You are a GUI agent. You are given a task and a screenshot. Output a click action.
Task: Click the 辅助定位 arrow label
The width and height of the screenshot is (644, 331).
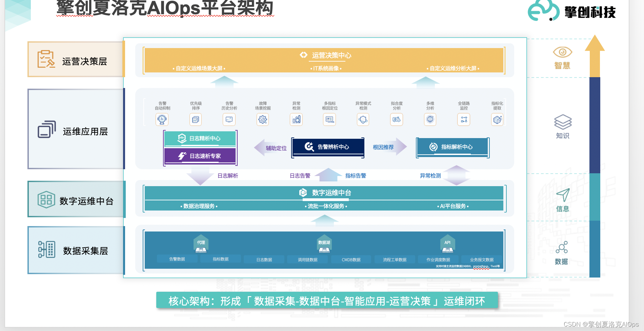276,148
